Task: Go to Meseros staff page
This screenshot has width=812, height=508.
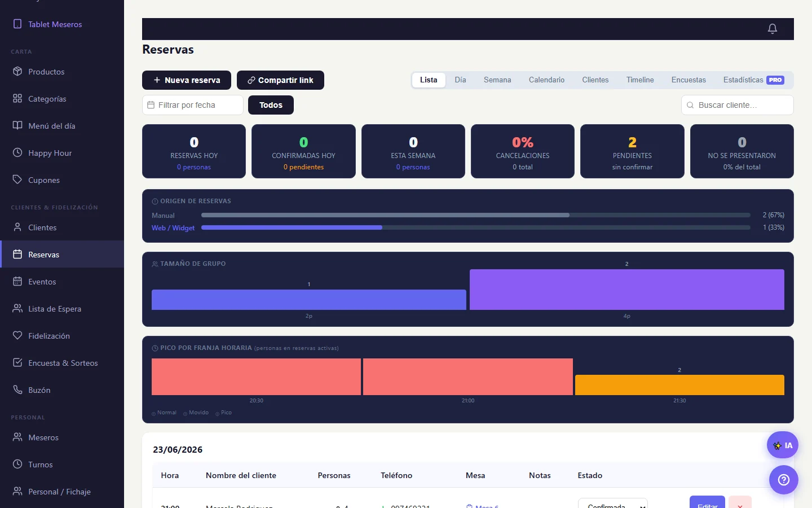Action: click(x=62, y=437)
